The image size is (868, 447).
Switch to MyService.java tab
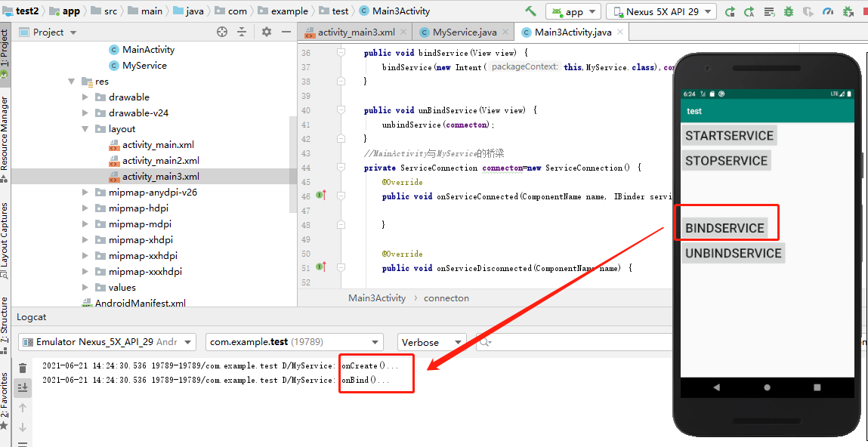coord(464,32)
